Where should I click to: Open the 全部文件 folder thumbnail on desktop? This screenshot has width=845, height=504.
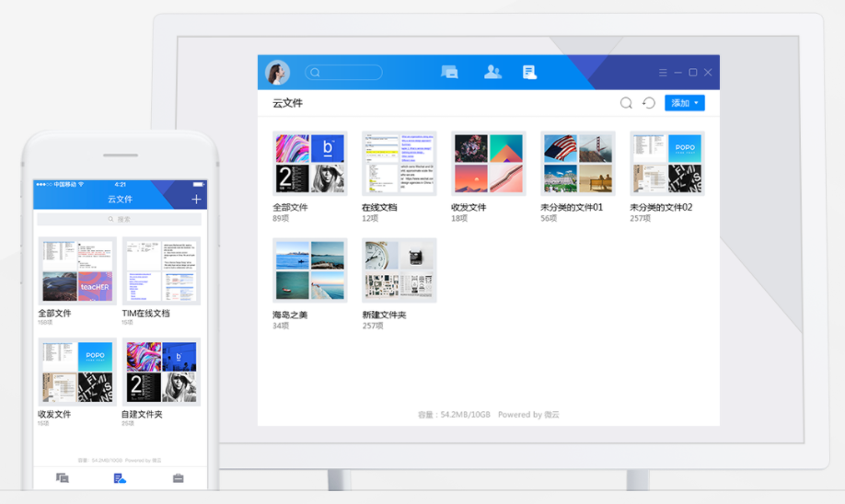point(310,164)
